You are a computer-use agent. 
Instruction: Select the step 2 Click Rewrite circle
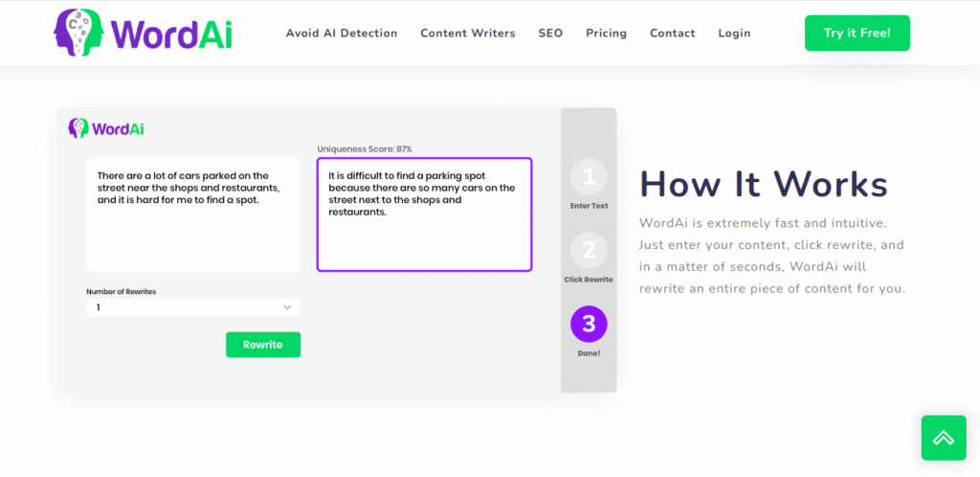pos(589,251)
